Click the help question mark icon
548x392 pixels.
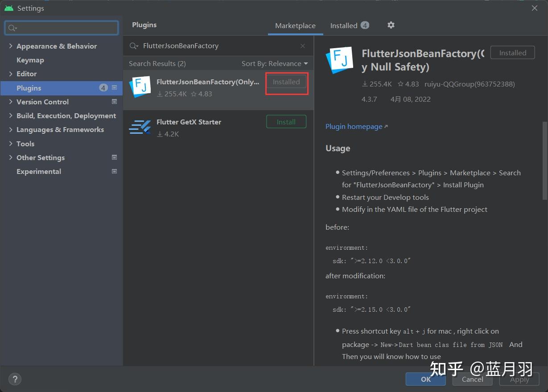(15, 379)
